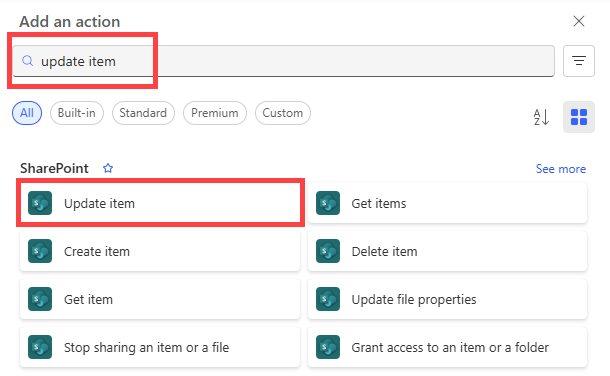610x376 pixels.
Task: Choose the Update file properties action
Action: (x=447, y=299)
